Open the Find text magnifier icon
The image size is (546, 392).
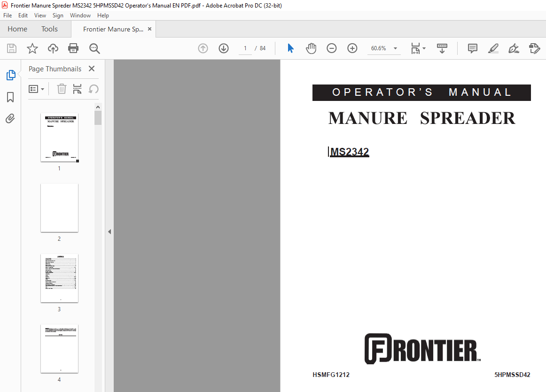pos(94,48)
